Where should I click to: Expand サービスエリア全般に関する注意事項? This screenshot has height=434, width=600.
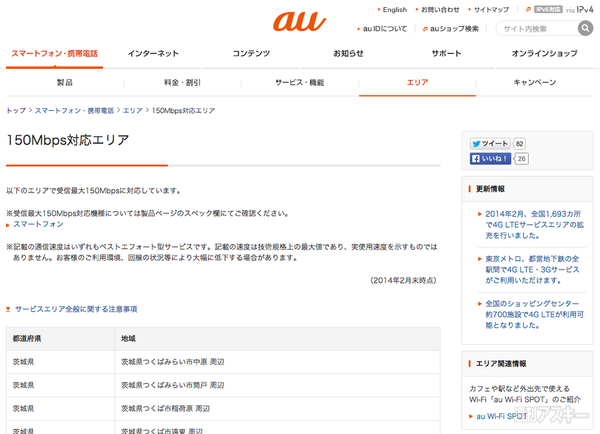point(76,309)
